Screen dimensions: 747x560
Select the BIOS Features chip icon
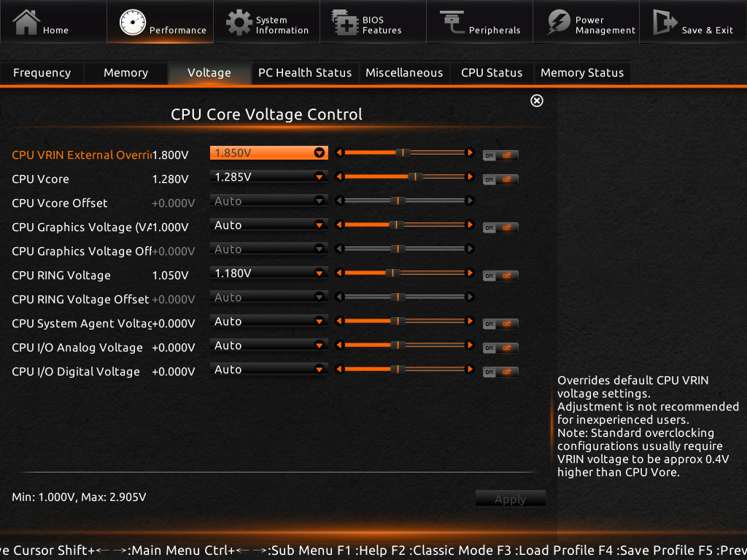click(344, 23)
